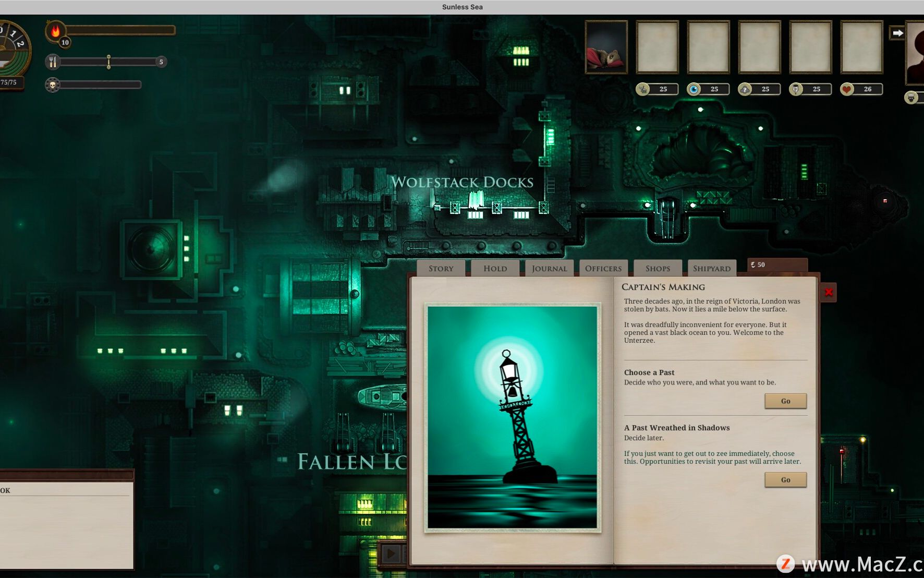Close the gazetteer book with red X
The image size is (924, 578).
[829, 292]
